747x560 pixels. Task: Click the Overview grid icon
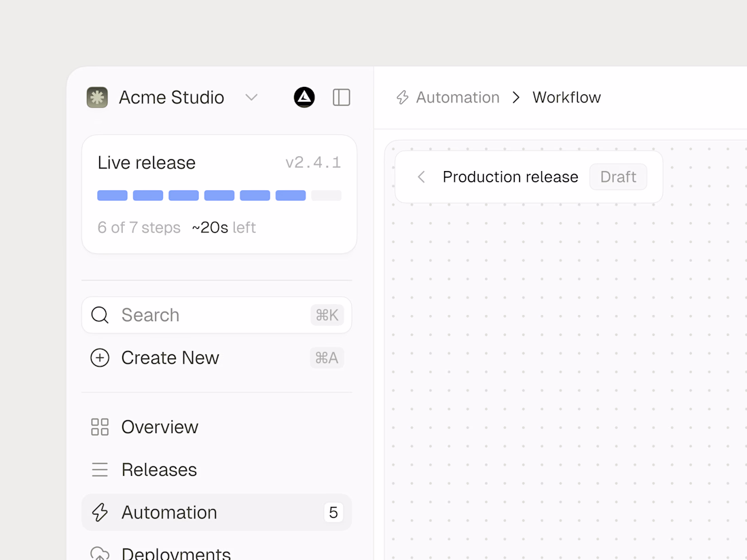tap(100, 427)
